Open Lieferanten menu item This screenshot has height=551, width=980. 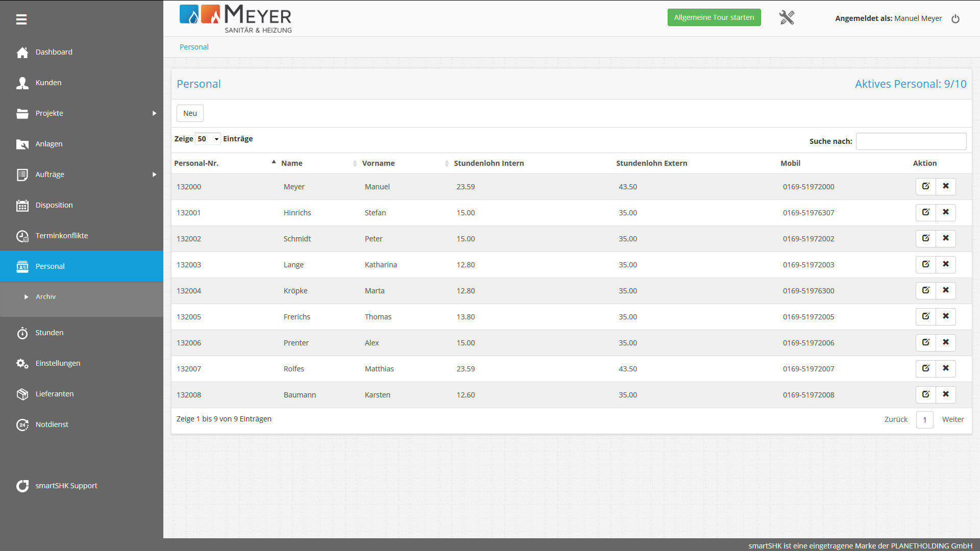click(x=82, y=394)
